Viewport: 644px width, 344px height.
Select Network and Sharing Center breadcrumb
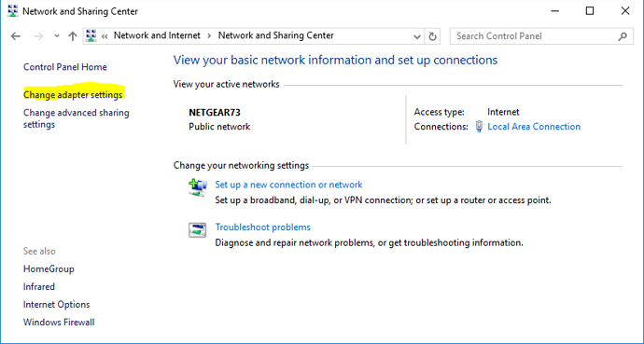click(x=276, y=35)
